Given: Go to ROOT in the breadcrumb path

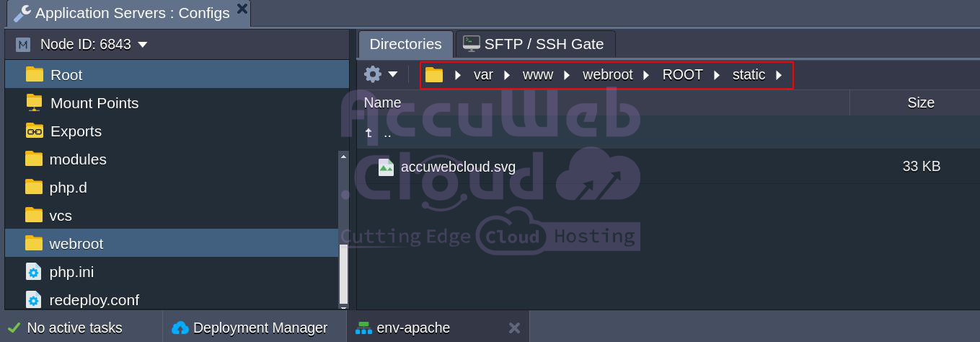Looking at the screenshot, I should tap(682, 75).
